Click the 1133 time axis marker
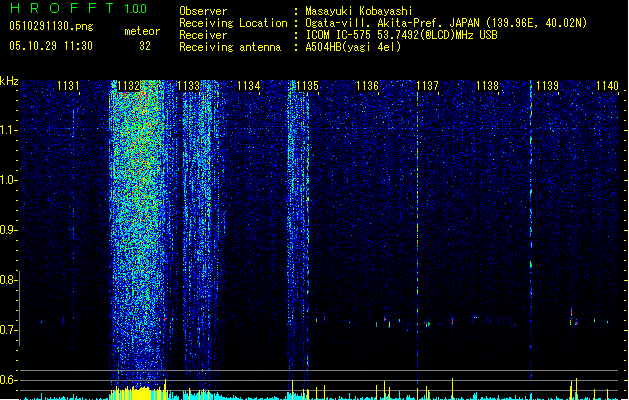Image resolution: width=629 pixels, height=400 pixels. click(189, 86)
